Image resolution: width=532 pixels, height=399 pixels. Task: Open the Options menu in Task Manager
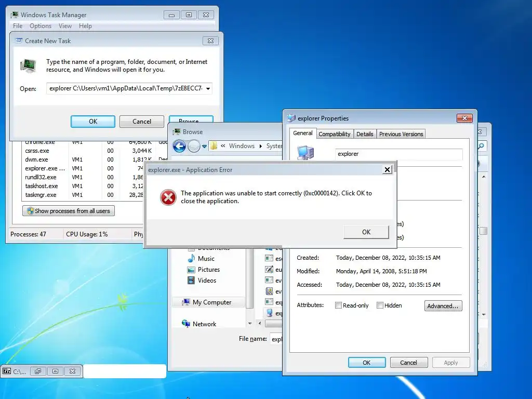point(41,26)
